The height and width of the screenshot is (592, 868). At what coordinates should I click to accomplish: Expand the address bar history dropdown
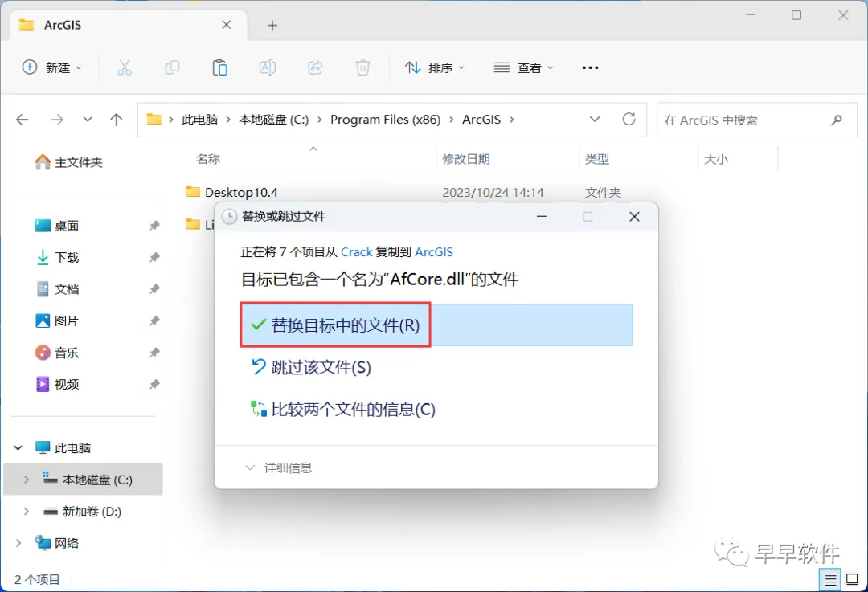pyautogui.click(x=595, y=120)
